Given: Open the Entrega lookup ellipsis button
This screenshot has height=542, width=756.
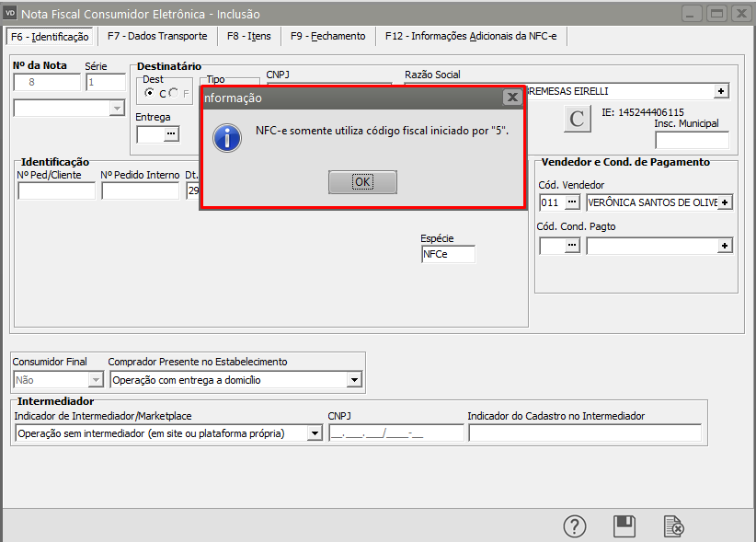Looking at the screenshot, I should 170,134.
